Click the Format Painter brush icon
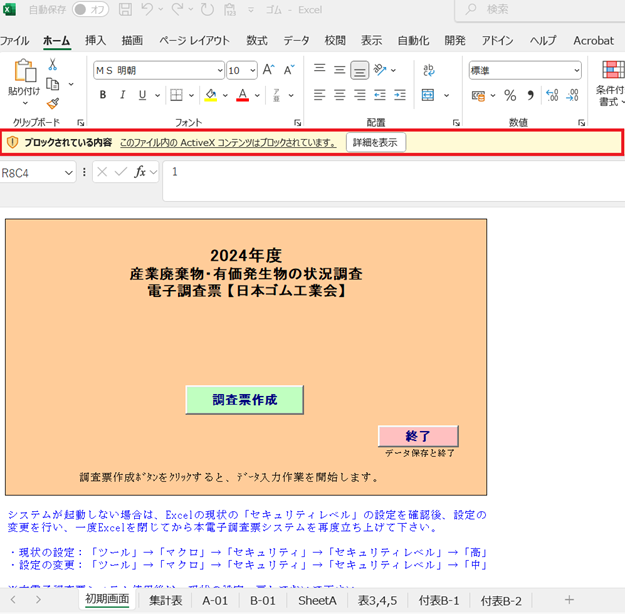 tap(53, 104)
